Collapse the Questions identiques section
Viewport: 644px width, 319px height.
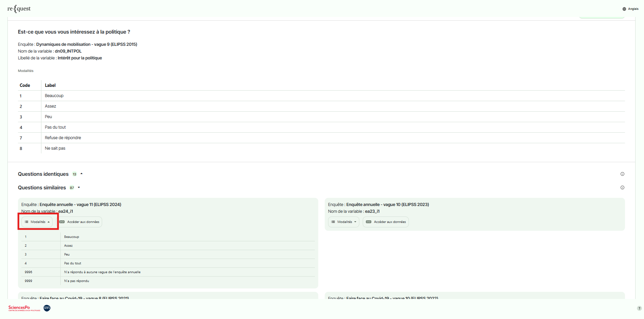click(x=81, y=173)
